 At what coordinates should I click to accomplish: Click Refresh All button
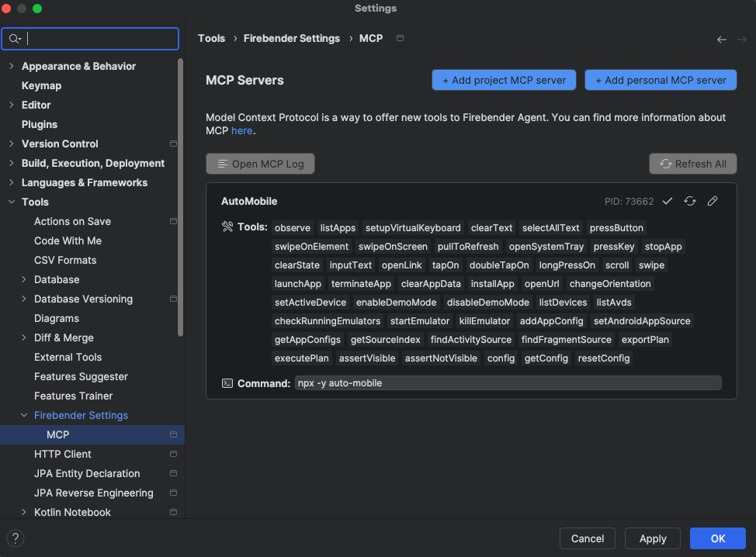pos(693,164)
